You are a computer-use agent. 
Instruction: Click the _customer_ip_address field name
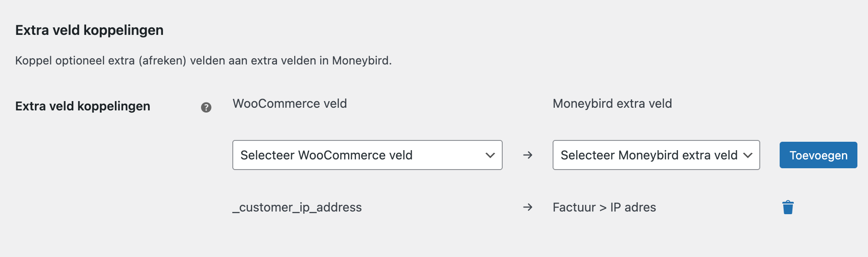(297, 207)
